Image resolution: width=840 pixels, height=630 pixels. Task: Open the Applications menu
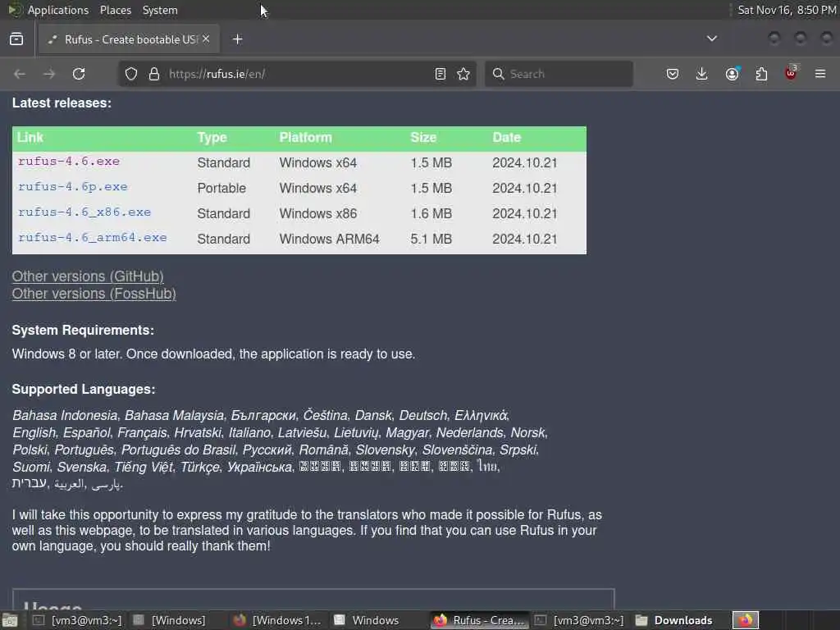coord(58,10)
